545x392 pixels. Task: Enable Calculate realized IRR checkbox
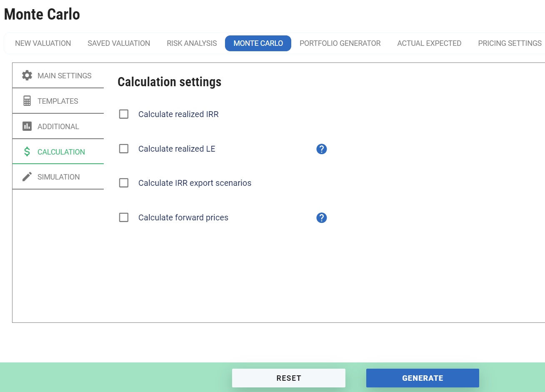click(x=124, y=114)
